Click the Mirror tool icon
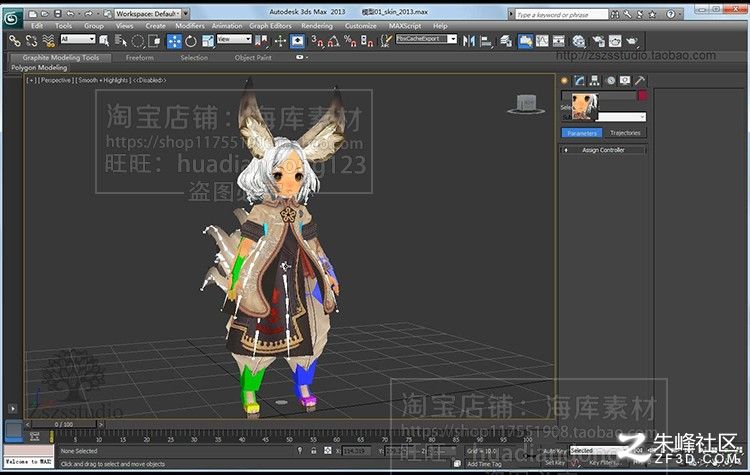Image resolution: width=750 pixels, height=475 pixels. click(x=469, y=41)
